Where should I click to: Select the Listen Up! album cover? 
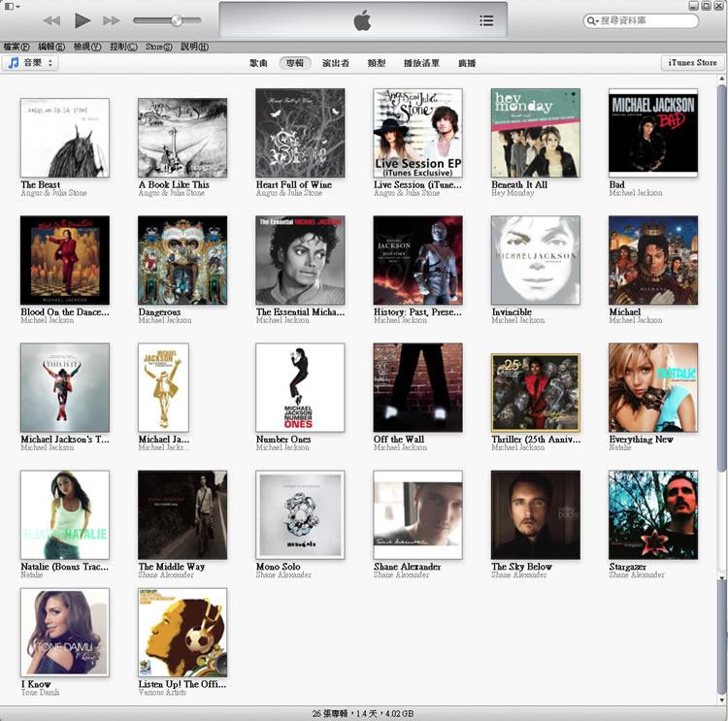(x=182, y=633)
